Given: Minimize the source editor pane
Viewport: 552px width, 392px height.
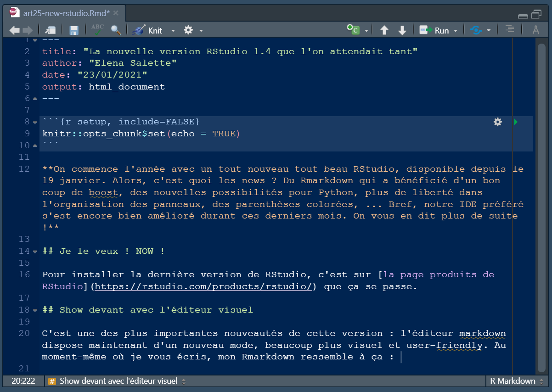Looking at the screenshot, I should pyautogui.click(x=523, y=15).
